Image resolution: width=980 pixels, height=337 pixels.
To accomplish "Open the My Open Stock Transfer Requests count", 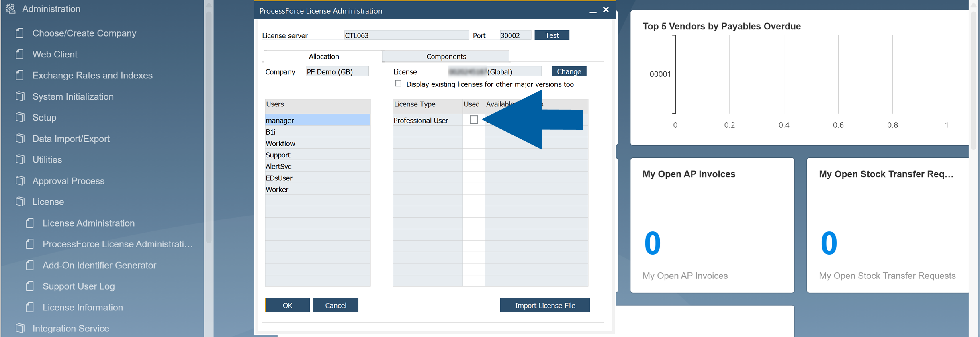I will [x=829, y=243].
